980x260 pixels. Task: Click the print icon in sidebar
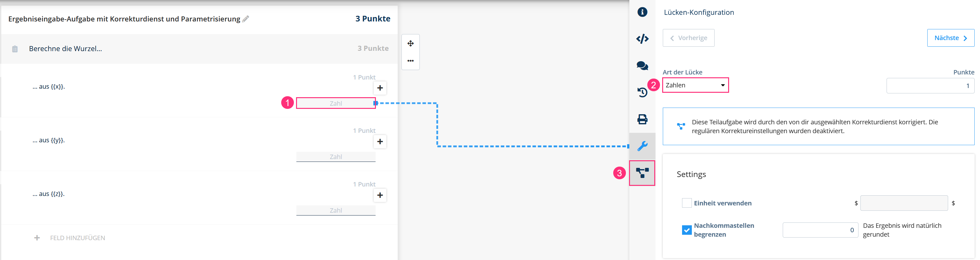[642, 119]
